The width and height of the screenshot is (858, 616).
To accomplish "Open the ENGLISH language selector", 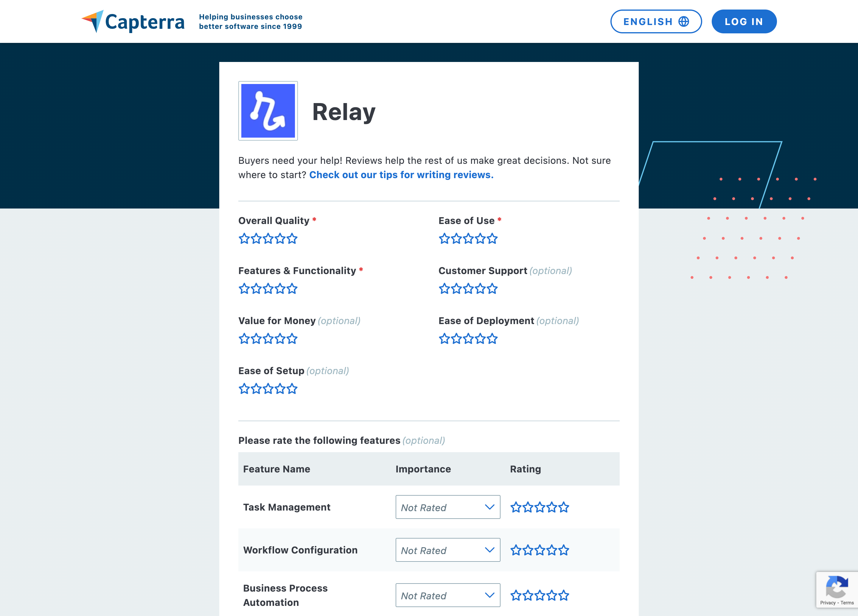I will pos(656,21).
